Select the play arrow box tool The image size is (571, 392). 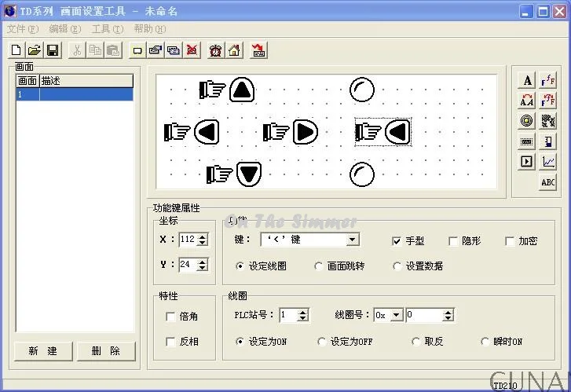click(x=527, y=161)
